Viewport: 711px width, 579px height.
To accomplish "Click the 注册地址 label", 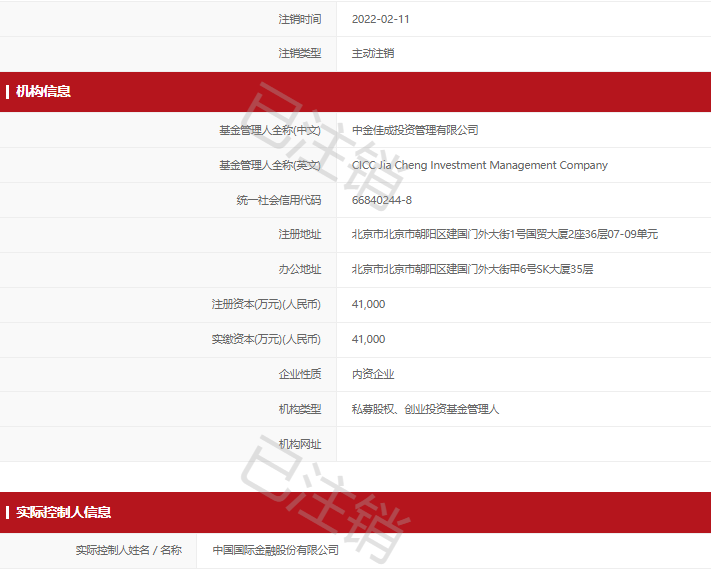I will click(x=300, y=234).
